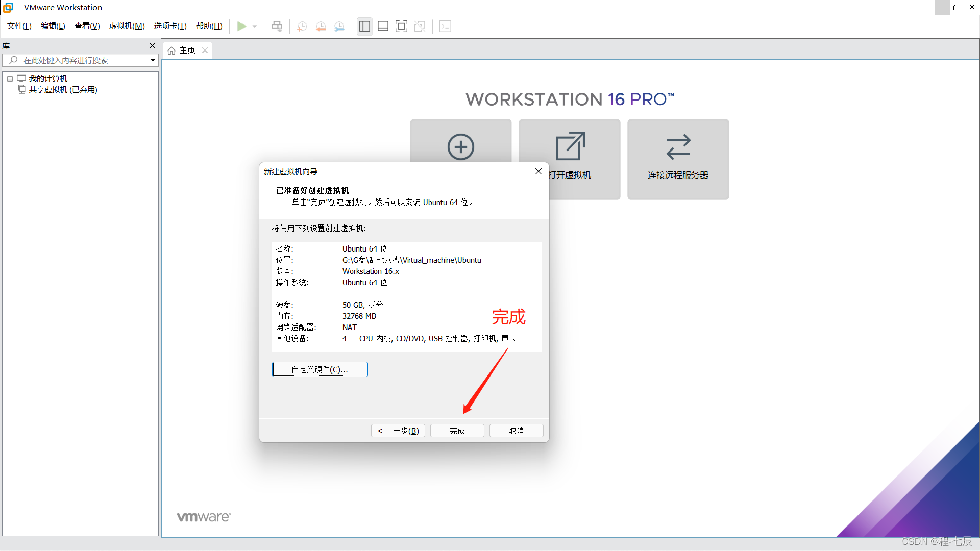The height and width of the screenshot is (551, 980).
Task: Minimize the VMware Workstation window
Action: [x=942, y=8]
